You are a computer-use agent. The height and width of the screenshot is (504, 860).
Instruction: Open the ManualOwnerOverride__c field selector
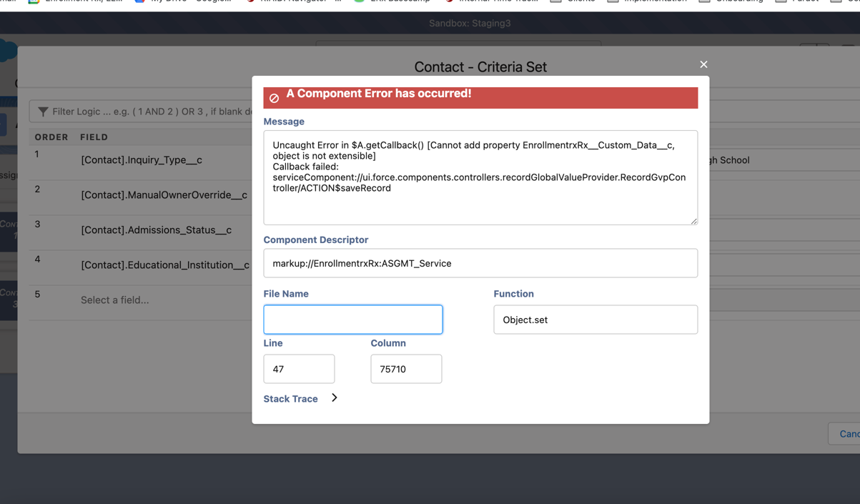164,195
